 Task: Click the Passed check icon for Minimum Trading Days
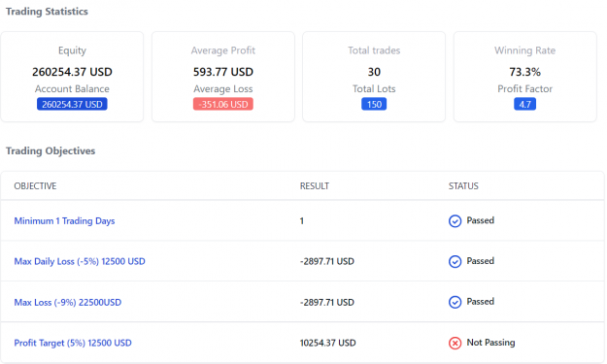pos(455,221)
